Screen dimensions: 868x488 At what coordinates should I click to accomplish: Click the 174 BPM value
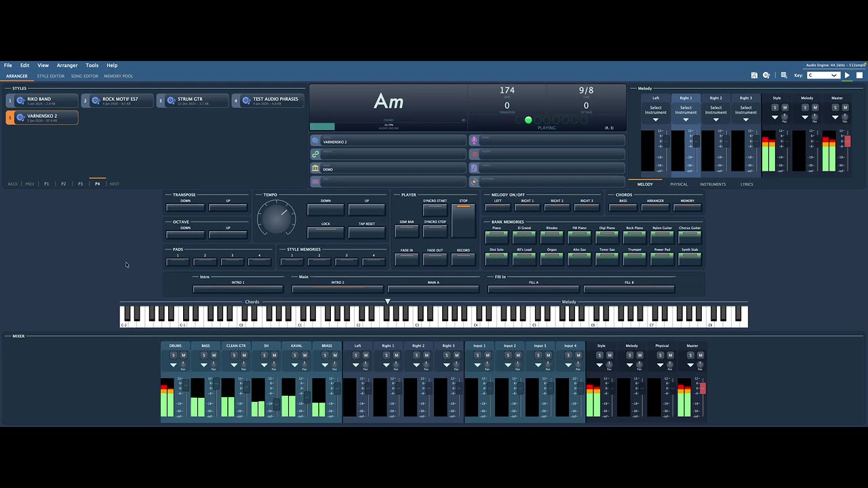click(507, 90)
